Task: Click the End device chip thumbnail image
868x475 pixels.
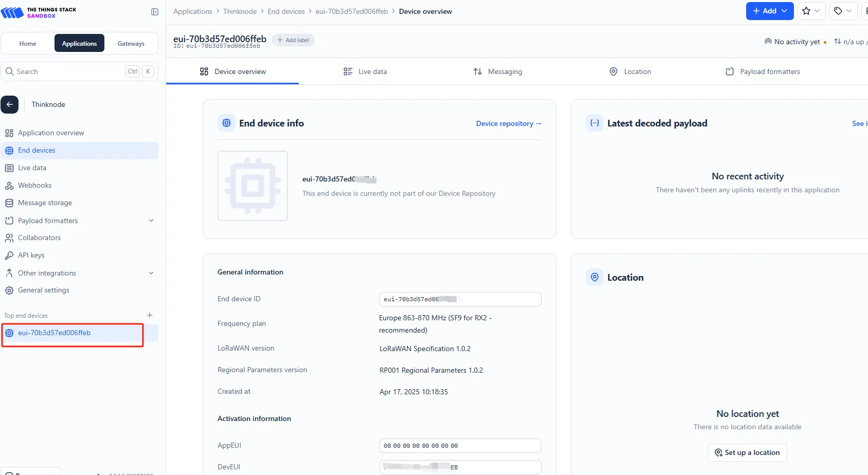Action: click(x=252, y=186)
